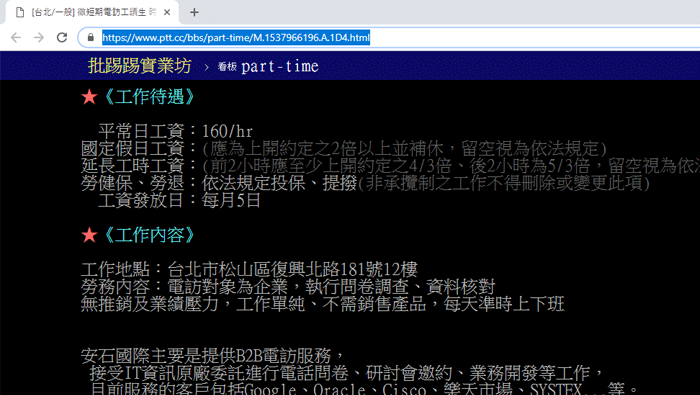Viewport: 700px width, 395px height.
Task: View site info via the padlock icon
Action: click(x=91, y=37)
